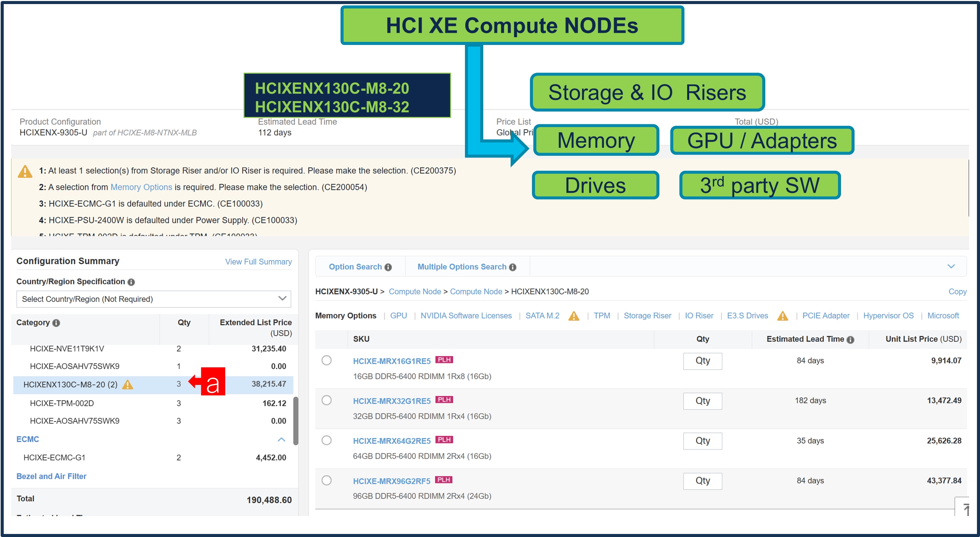
Task: Click the PLH badge on HCIXE-MRX16G1RE5
Action: click(444, 359)
